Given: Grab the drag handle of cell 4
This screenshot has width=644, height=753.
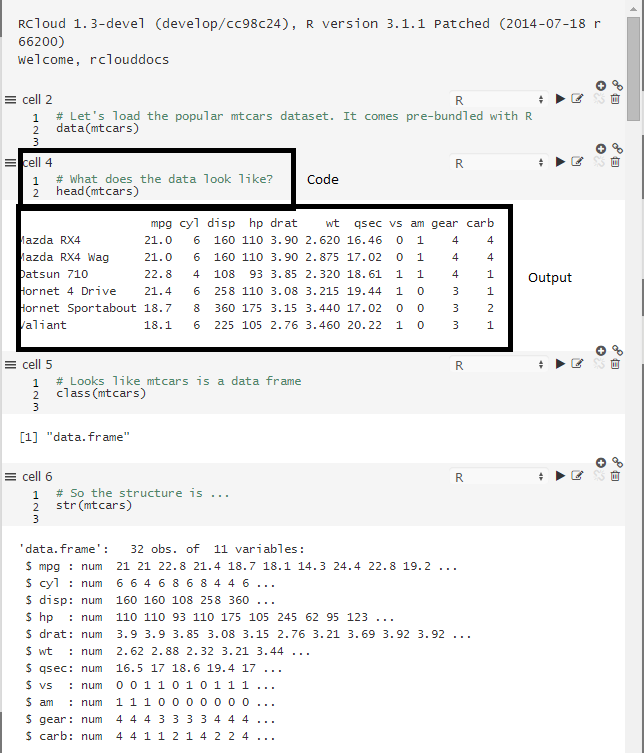Looking at the screenshot, I should click(x=10, y=163).
